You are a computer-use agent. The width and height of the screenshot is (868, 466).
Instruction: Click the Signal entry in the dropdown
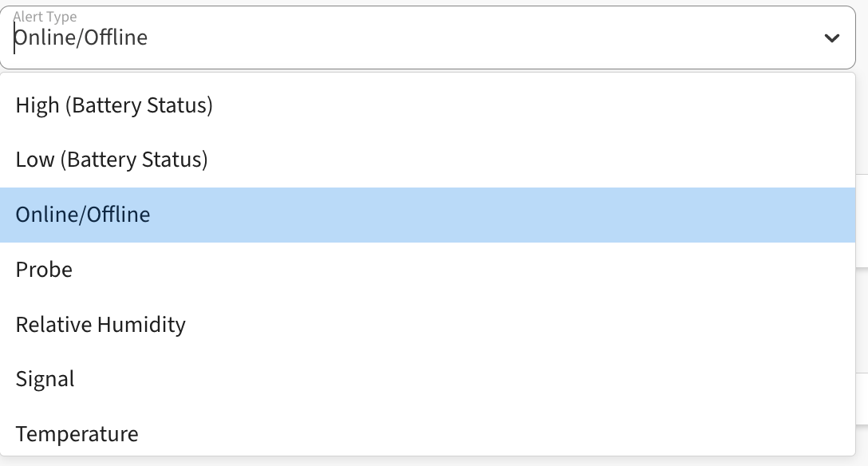tap(45, 379)
